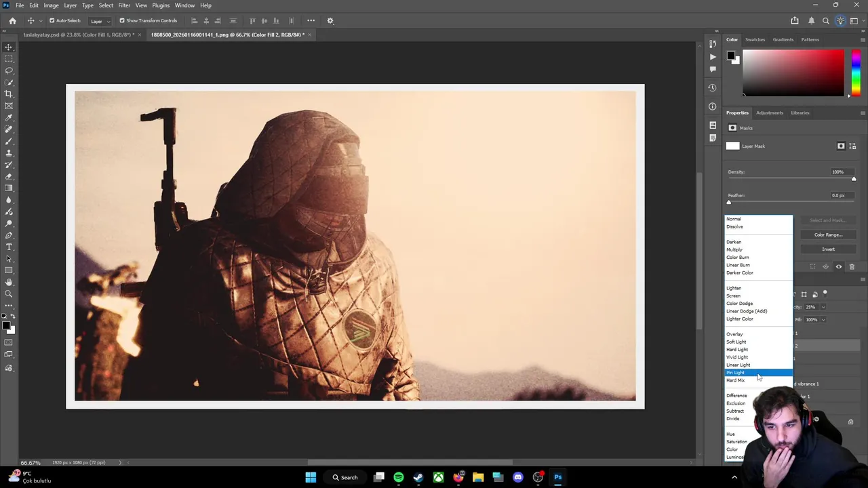Viewport: 868px width, 488px height.
Task: Select the Hand tool
Action: point(9,282)
